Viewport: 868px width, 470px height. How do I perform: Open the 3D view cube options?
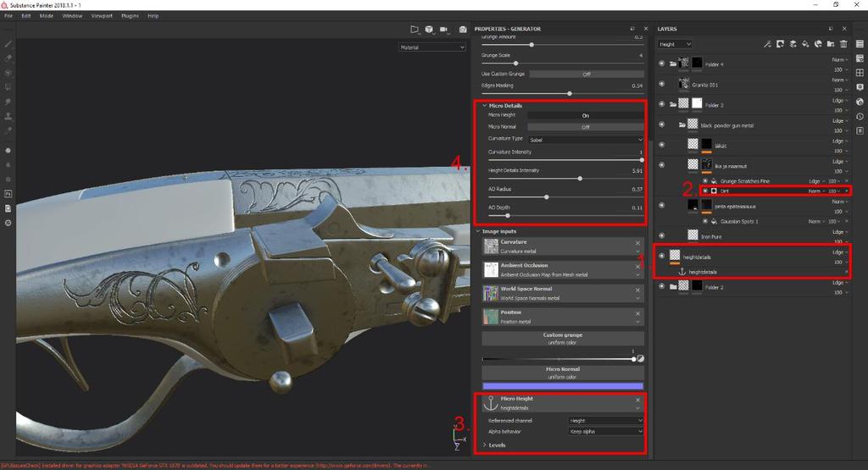[x=429, y=29]
